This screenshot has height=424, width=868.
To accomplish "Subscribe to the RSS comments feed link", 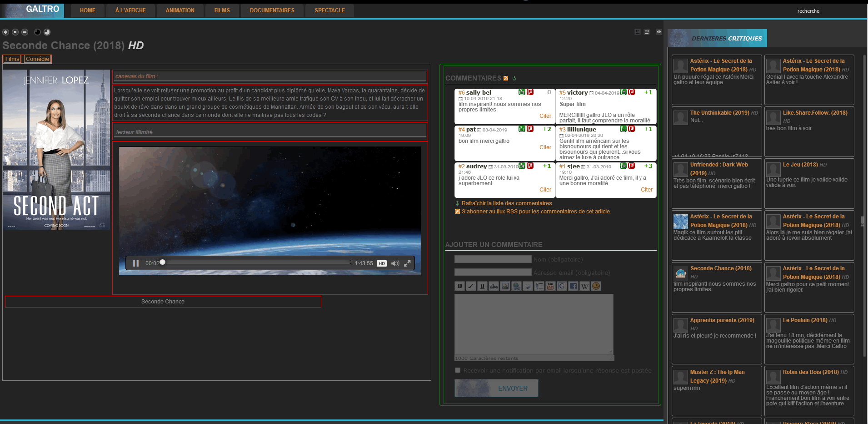I will (536, 212).
